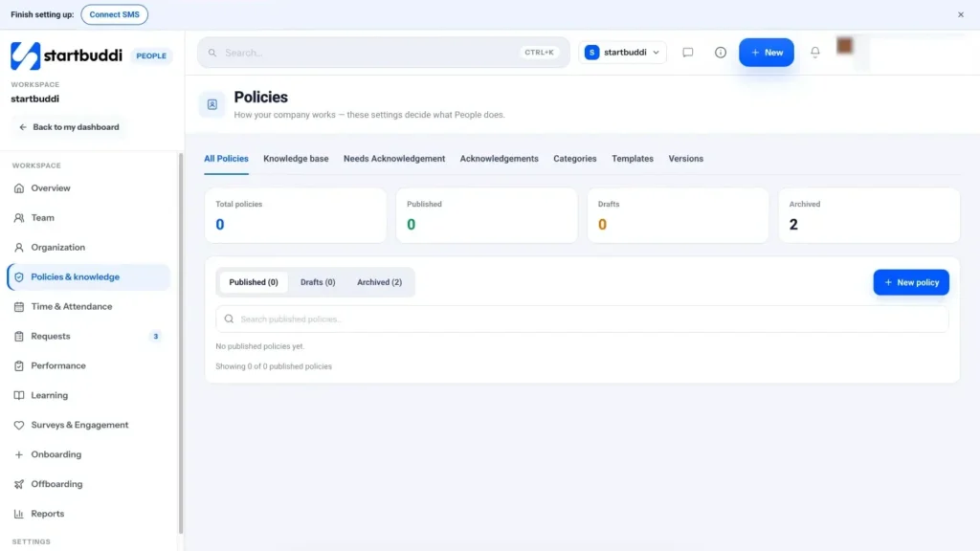
Task: Click the Policies page header icon
Action: 212,104
